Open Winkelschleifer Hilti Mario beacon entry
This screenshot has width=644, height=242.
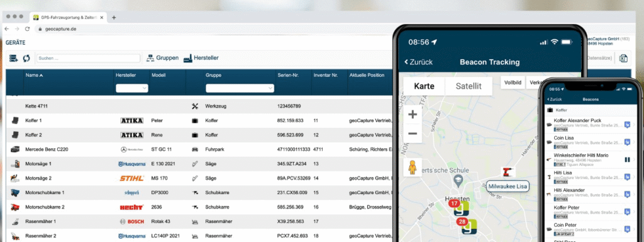pyautogui.click(x=591, y=159)
